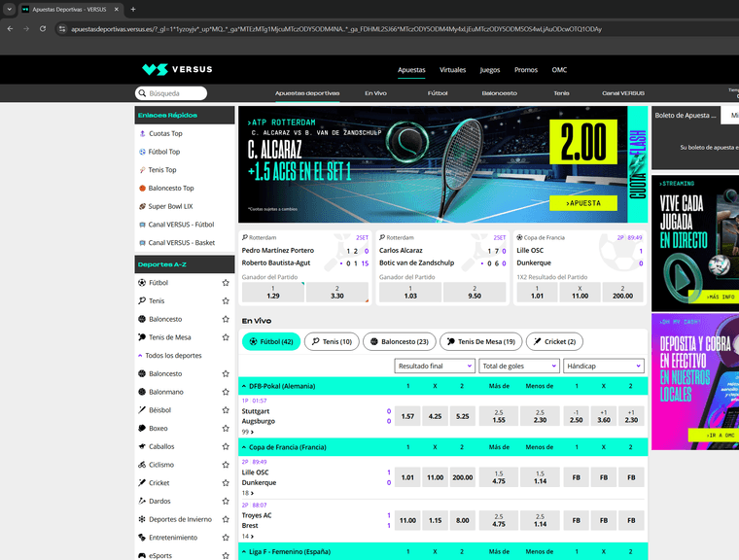The width and height of the screenshot is (739, 560).
Task: Open Ciclismo sport
Action: 161,465
